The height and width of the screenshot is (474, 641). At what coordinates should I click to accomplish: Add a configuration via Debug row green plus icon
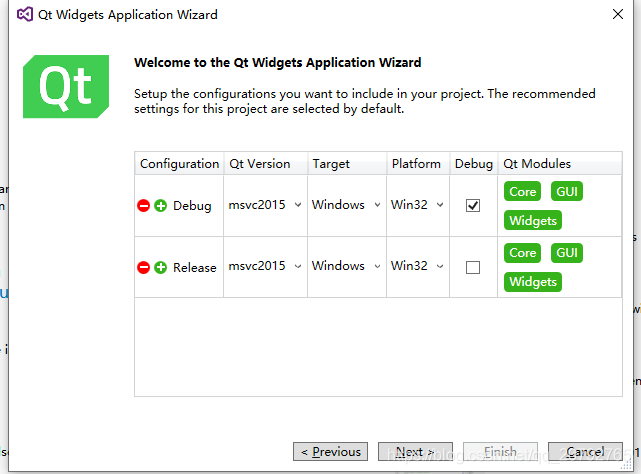[161, 205]
